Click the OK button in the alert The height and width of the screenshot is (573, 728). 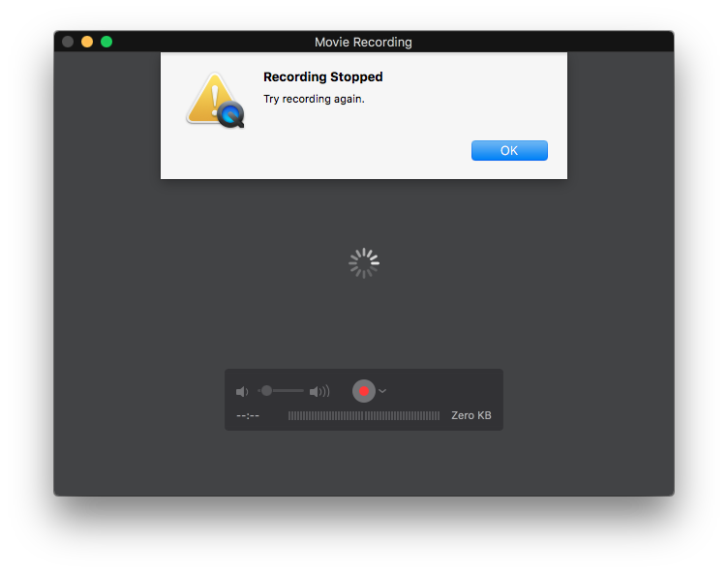509,150
